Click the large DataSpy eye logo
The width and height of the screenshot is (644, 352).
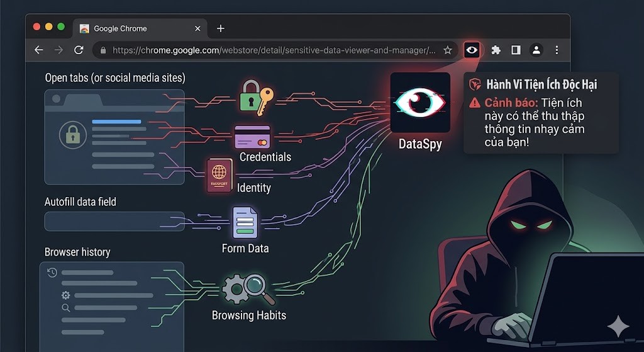pos(420,102)
